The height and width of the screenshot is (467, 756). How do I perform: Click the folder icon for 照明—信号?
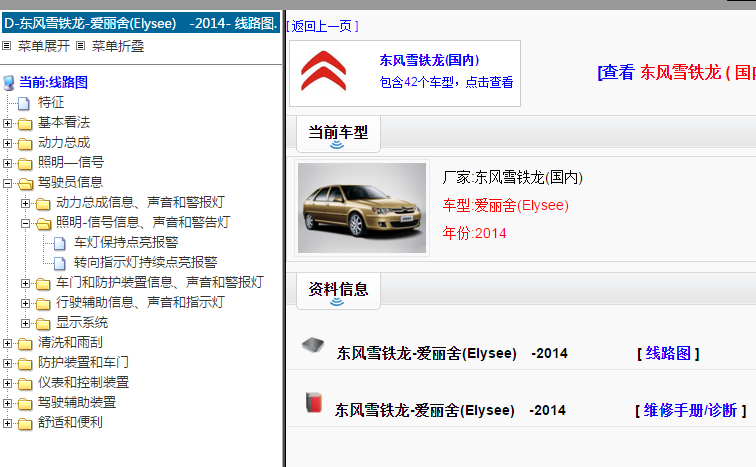pos(25,163)
